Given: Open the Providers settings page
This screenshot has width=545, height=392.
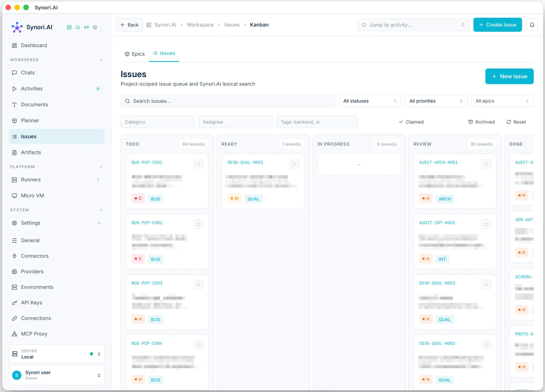Looking at the screenshot, I should point(57,271).
